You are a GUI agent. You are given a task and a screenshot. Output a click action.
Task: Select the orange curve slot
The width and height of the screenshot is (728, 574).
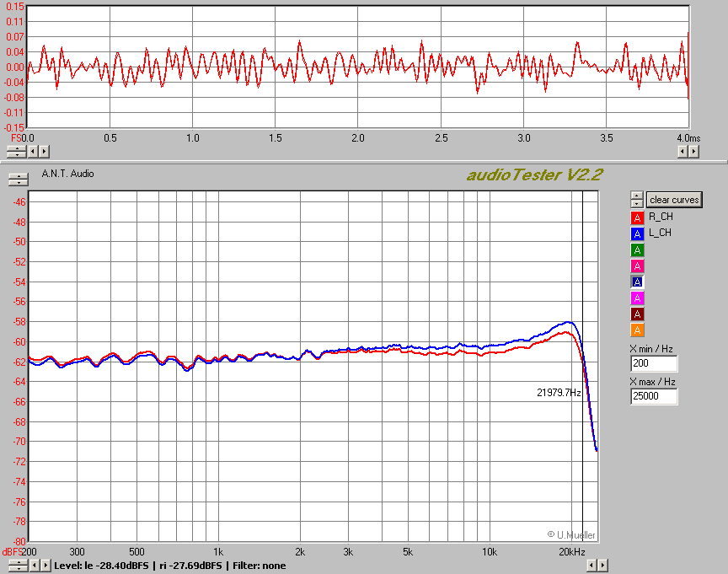click(x=637, y=330)
